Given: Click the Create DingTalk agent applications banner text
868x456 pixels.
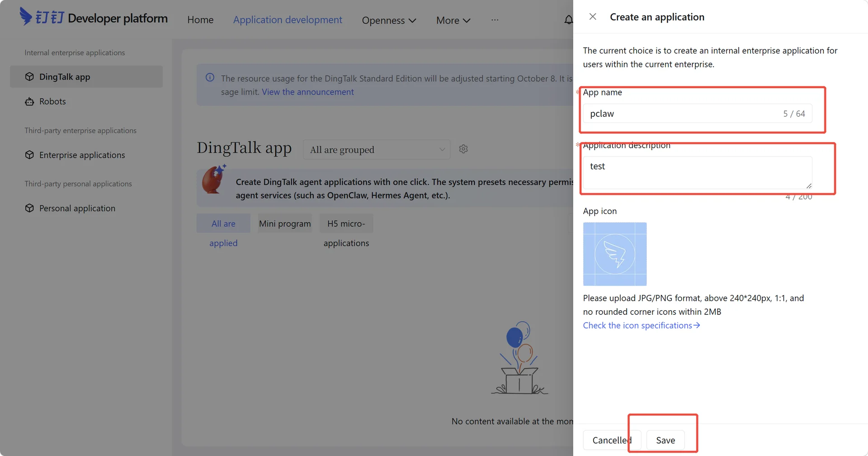Looking at the screenshot, I should (404, 189).
